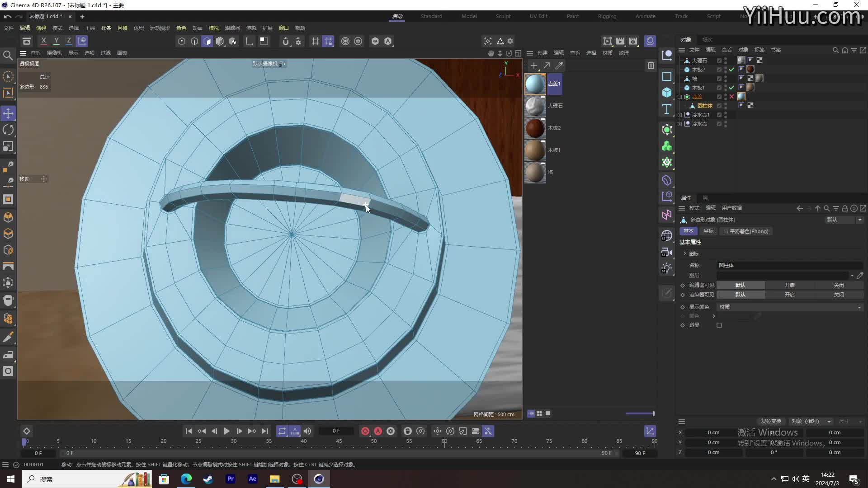The image size is (868, 488).
Task: Open the 显示颜色 dropdown
Action: tap(790, 307)
